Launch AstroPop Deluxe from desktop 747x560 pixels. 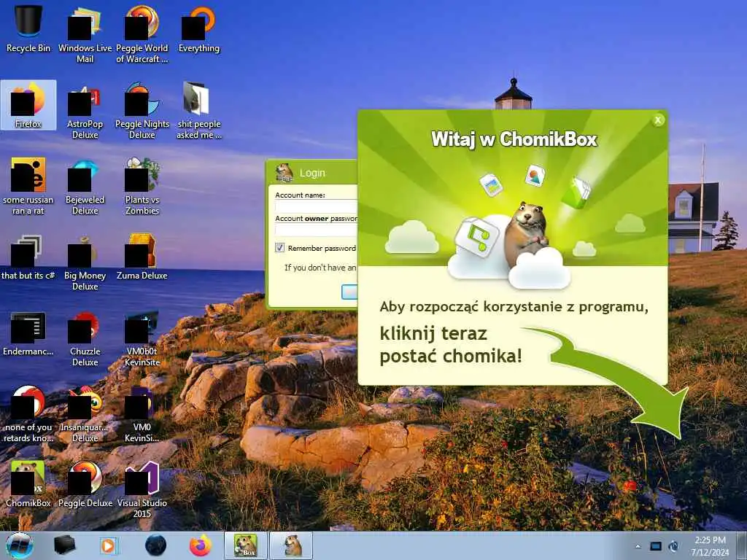[x=85, y=111]
